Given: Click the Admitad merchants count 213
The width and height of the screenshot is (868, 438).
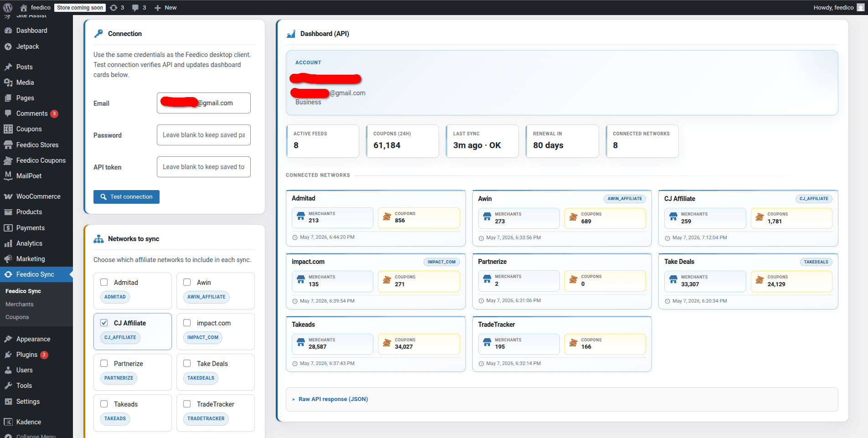Looking at the screenshot, I should tap(314, 221).
